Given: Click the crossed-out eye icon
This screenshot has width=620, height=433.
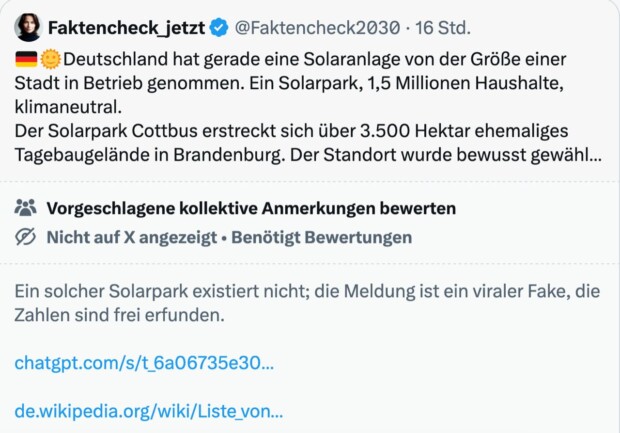Looking at the screenshot, I should click(26, 237).
